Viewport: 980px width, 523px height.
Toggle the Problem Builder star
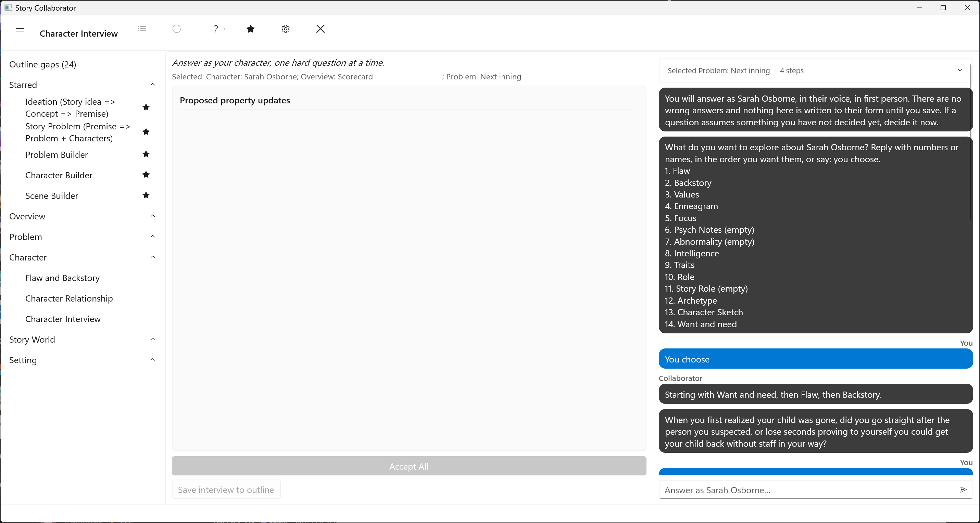[x=146, y=154]
